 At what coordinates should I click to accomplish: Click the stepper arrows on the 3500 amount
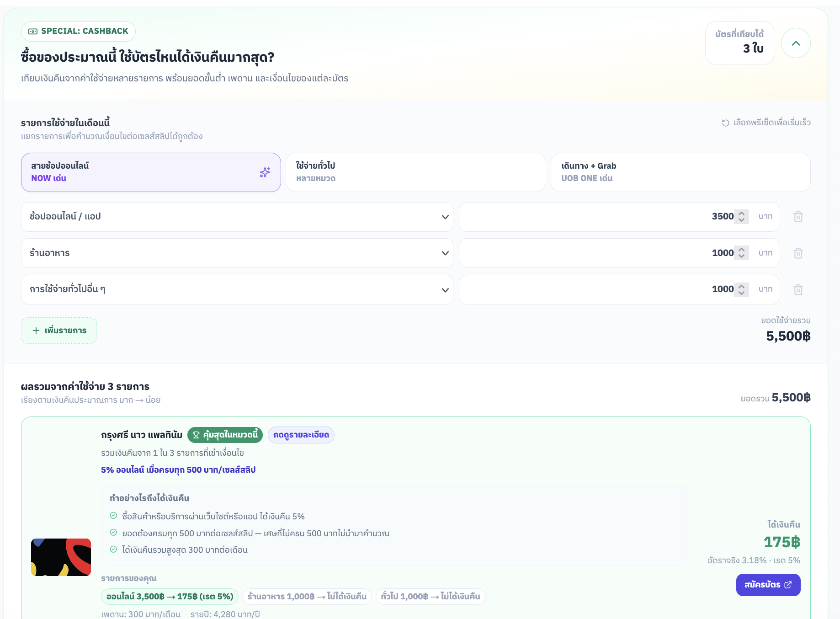tap(742, 217)
